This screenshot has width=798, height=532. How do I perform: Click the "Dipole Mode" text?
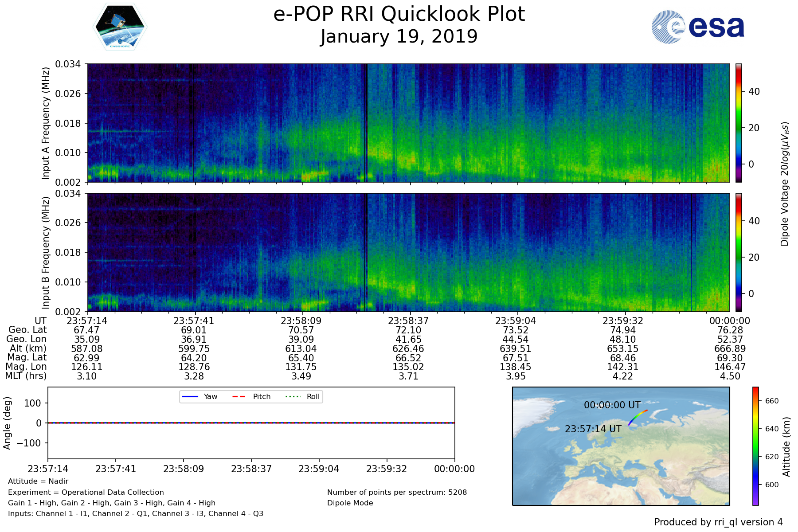[350, 503]
